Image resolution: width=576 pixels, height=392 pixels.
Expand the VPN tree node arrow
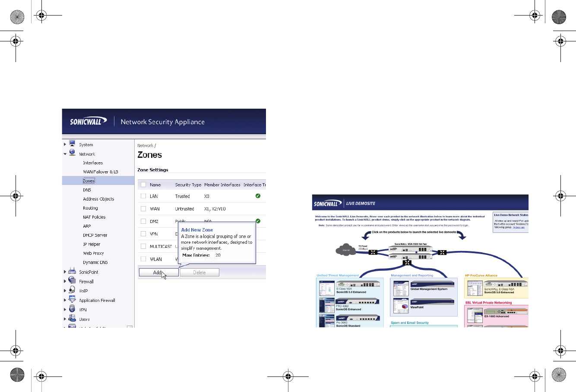65,310
